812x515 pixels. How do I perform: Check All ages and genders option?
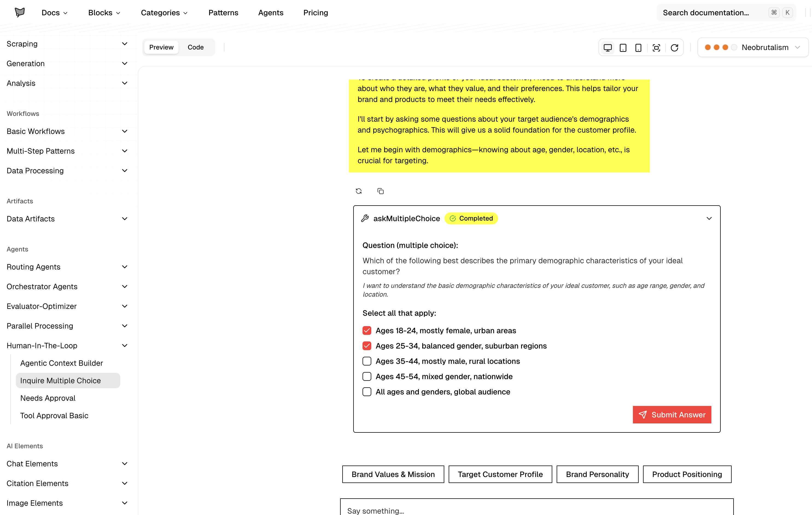pyautogui.click(x=367, y=391)
